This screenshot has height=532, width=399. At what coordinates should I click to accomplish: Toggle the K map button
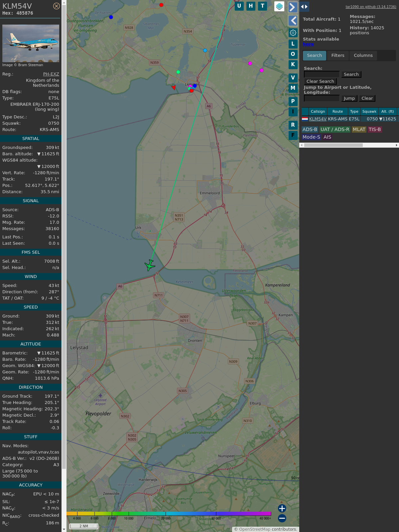click(x=293, y=65)
